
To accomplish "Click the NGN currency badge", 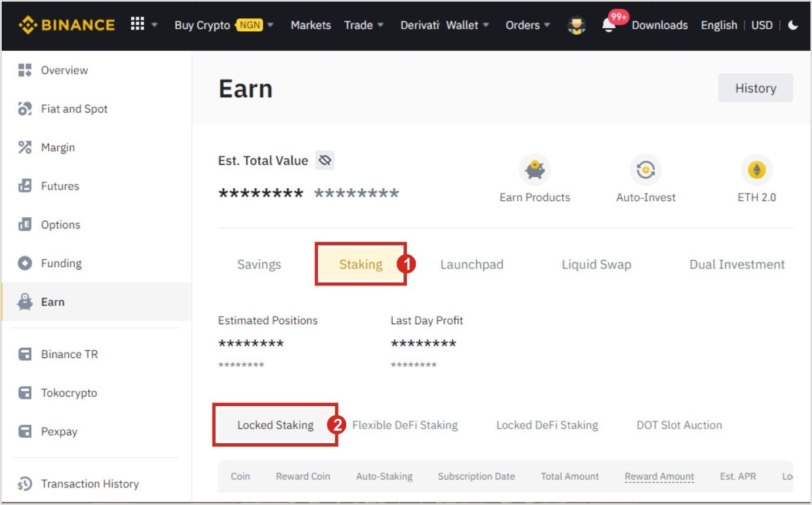I will pos(250,25).
